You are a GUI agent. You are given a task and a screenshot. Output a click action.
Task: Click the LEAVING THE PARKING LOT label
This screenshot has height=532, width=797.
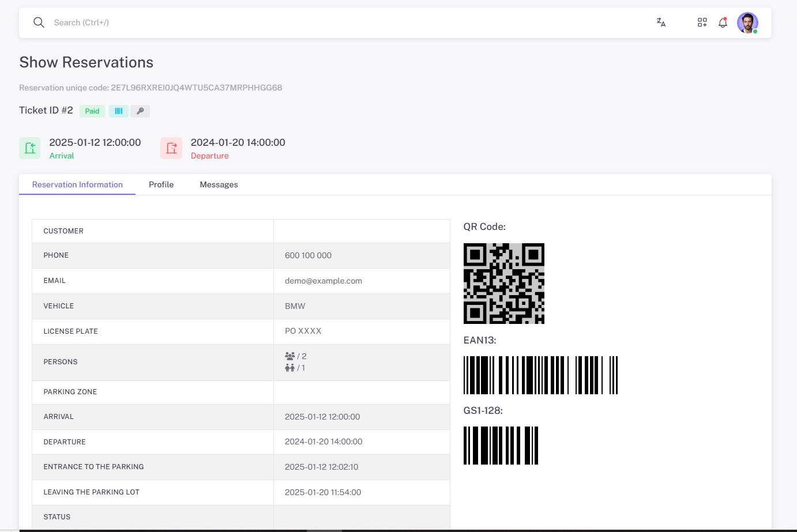pyautogui.click(x=91, y=492)
